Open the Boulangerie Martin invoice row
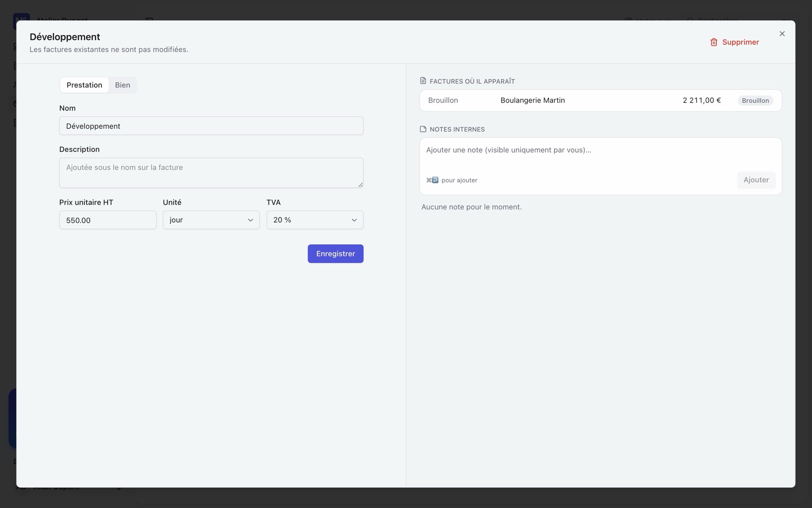The width and height of the screenshot is (812, 508). click(600, 100)
